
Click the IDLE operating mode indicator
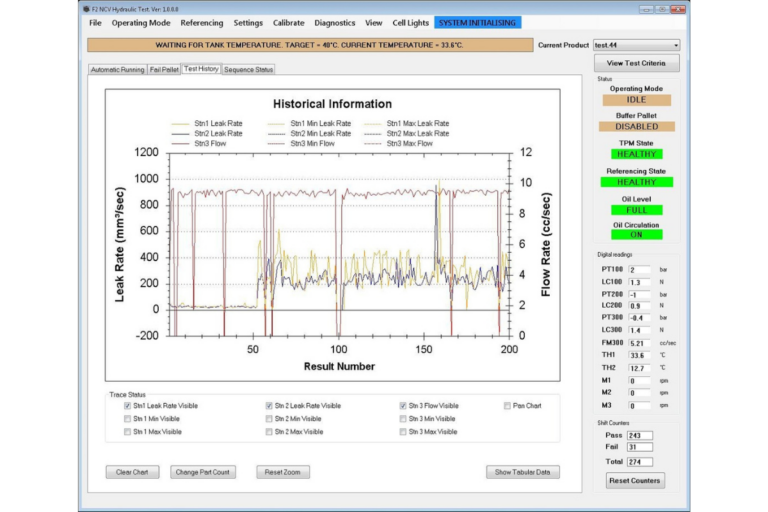click(636, 100)
